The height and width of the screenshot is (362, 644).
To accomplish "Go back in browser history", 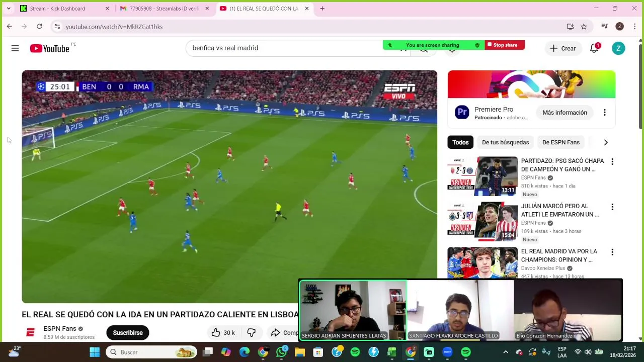I will tap(9, 26).
